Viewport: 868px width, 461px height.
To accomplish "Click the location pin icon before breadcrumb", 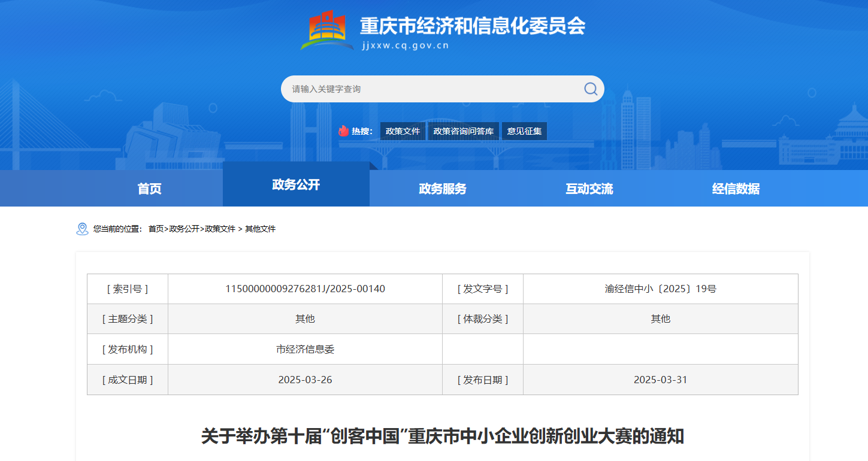I will (81, 228).
